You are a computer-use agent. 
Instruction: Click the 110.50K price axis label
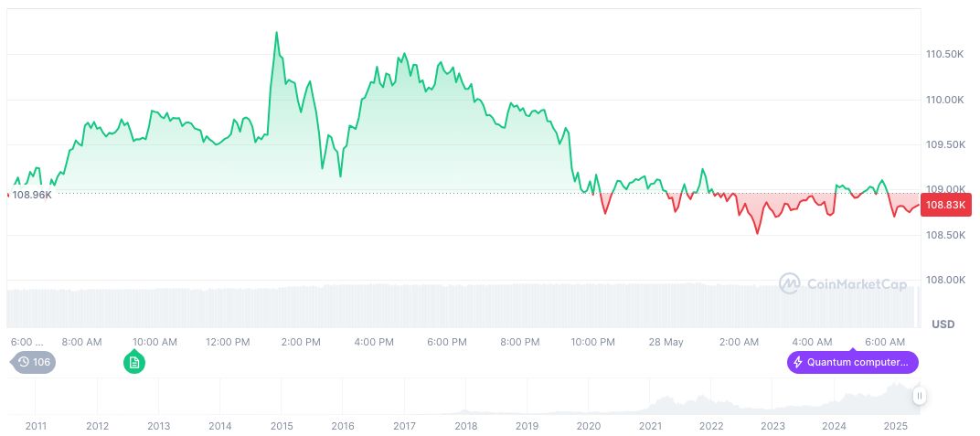[x=944, y=55]
